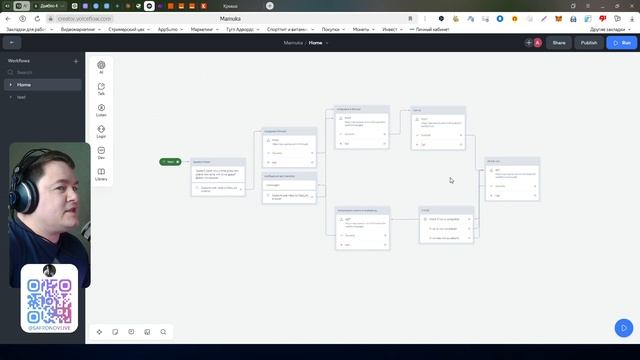
Task: Open the Маркетинг bookmarks folder
Action: (x=204, y=29)
